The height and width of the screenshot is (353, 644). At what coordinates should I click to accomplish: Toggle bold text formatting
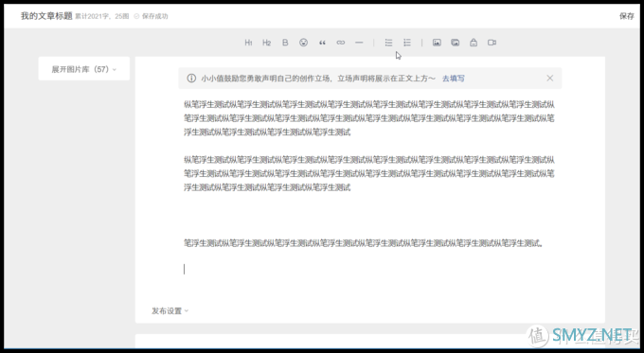(285, 43)
